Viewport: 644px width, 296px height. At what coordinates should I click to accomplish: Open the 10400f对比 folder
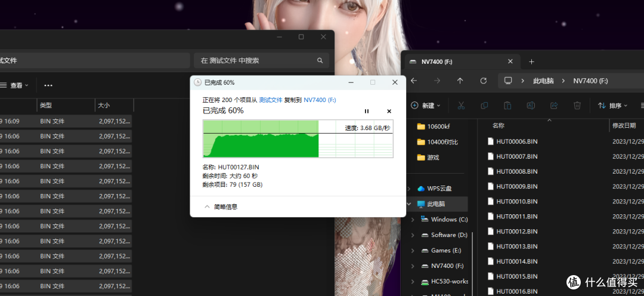436,142
